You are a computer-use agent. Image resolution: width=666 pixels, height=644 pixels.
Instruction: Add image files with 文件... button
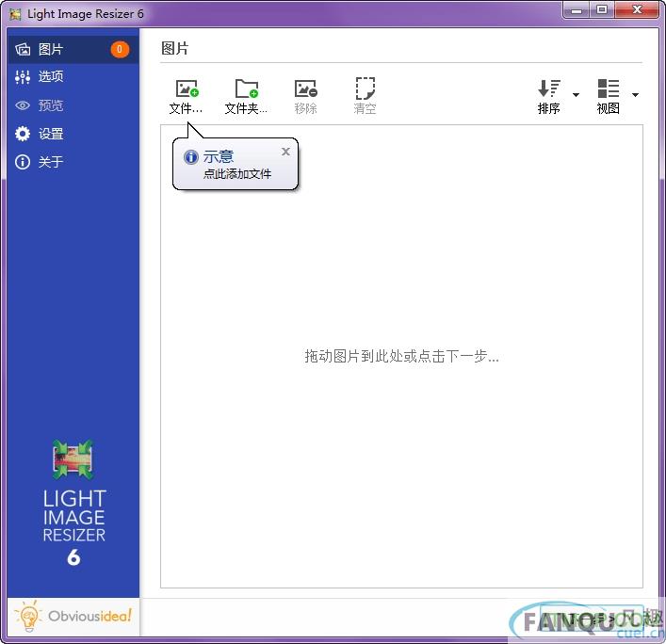[x=186, y=96]
